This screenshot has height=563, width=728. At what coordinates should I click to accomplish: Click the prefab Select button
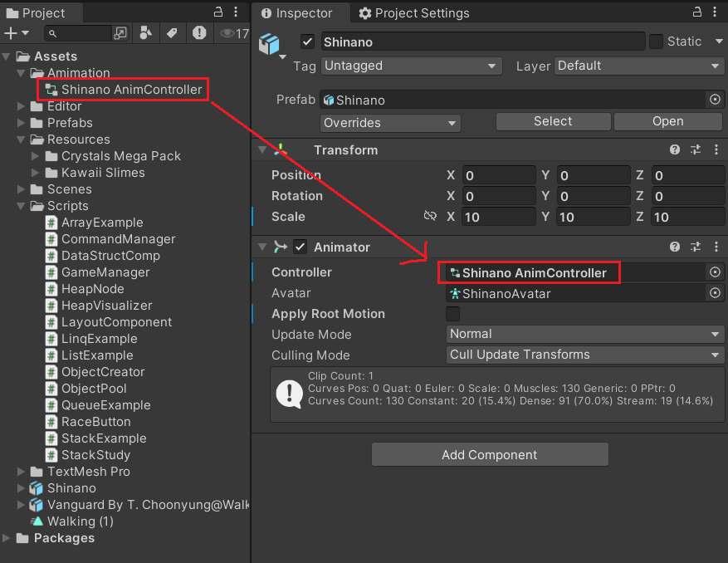[553, 122]
